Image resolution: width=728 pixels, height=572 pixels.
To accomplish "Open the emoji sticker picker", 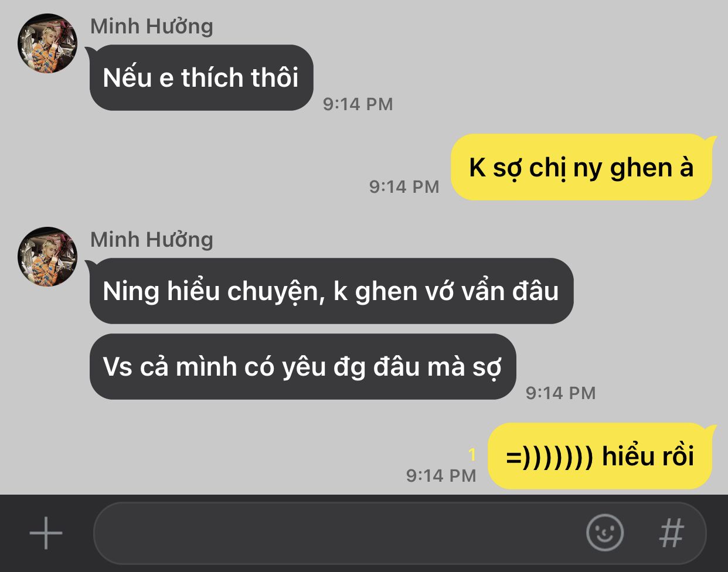I will pos(605,533).
